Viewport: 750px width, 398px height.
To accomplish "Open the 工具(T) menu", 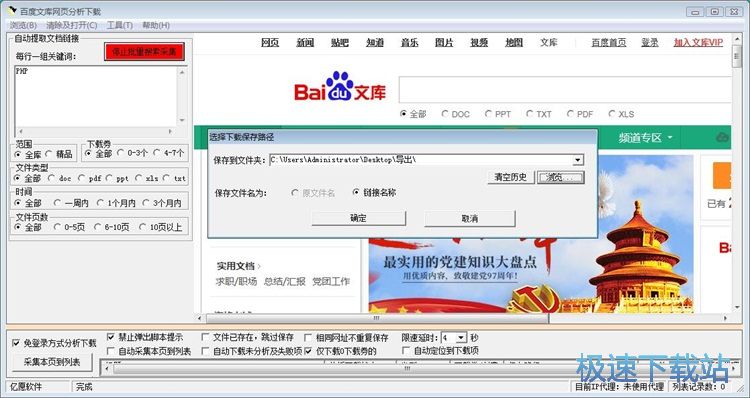I will 119,25.
